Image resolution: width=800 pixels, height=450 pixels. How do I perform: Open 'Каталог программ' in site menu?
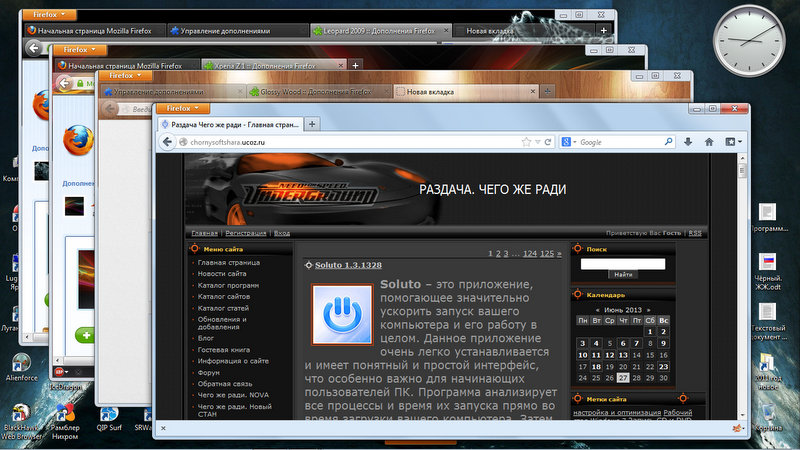228,285
